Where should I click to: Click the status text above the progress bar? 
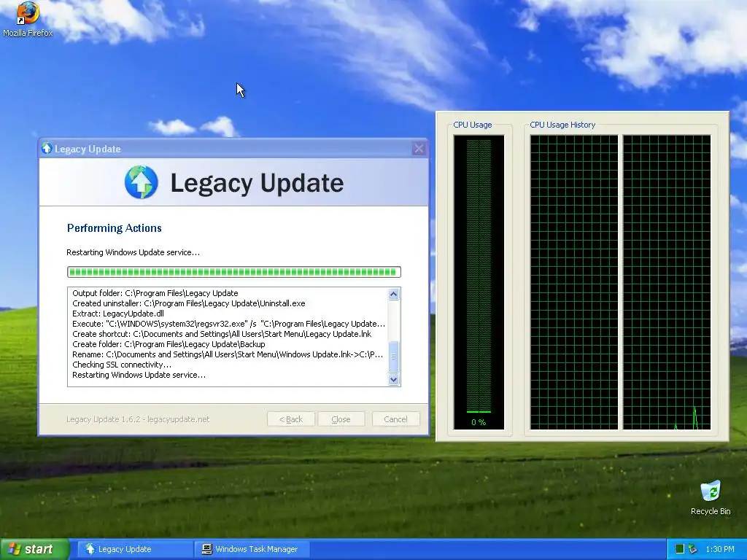point(133,252)
